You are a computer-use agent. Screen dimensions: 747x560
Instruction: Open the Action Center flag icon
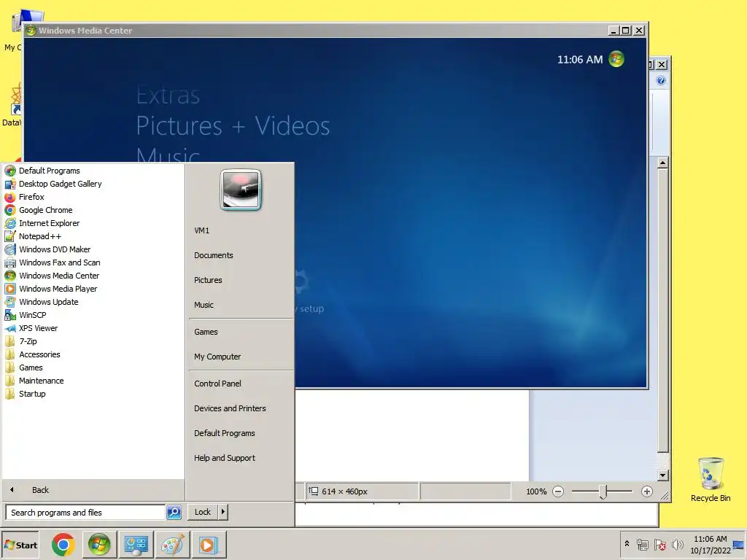(660, 545)
